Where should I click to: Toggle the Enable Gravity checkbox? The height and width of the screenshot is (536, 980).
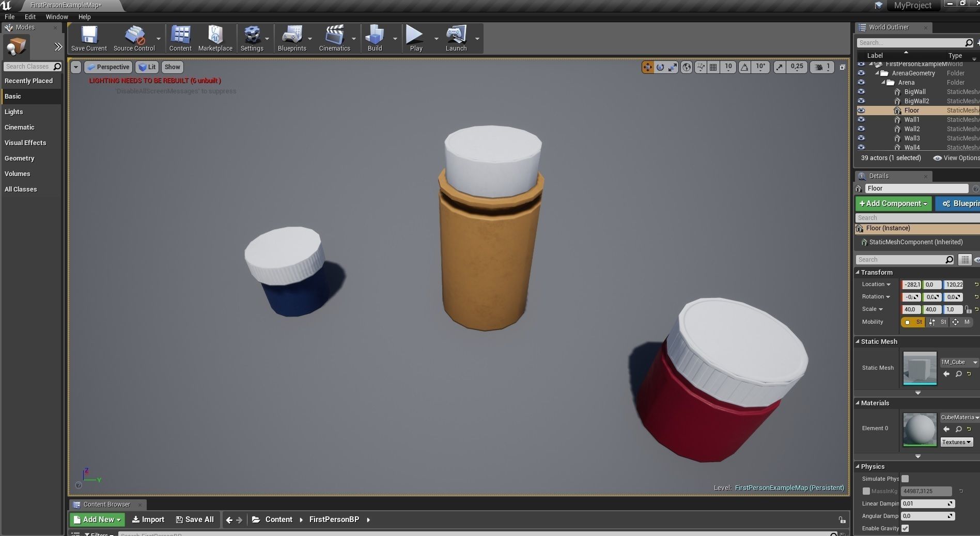point(905,528)
